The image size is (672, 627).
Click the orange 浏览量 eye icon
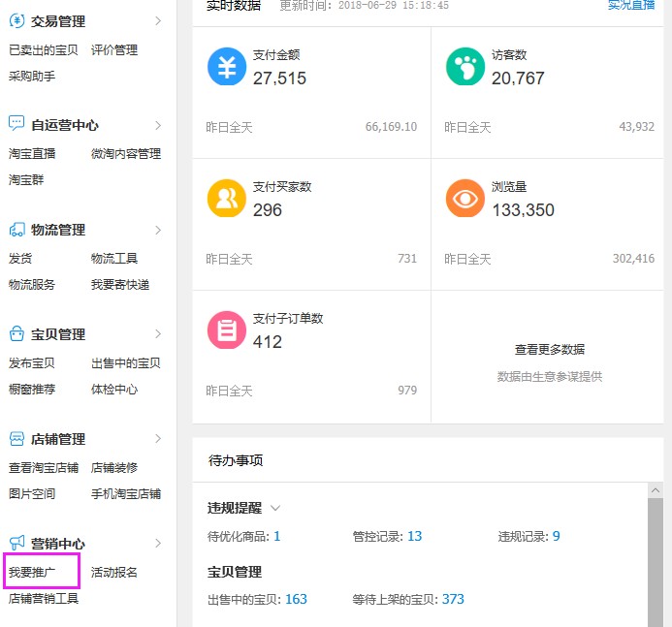point(465,199)
